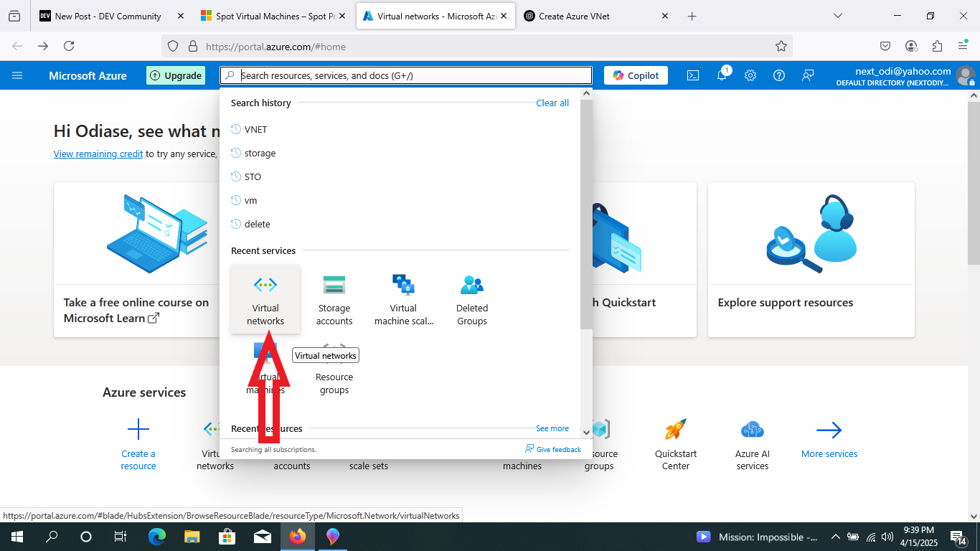Open Virtual machine scale sets recent service

coord(403,299)
